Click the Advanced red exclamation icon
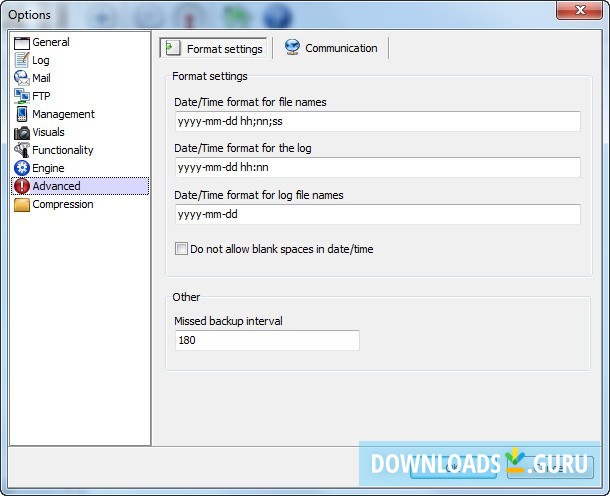610x496 pixels. point(22,186)
